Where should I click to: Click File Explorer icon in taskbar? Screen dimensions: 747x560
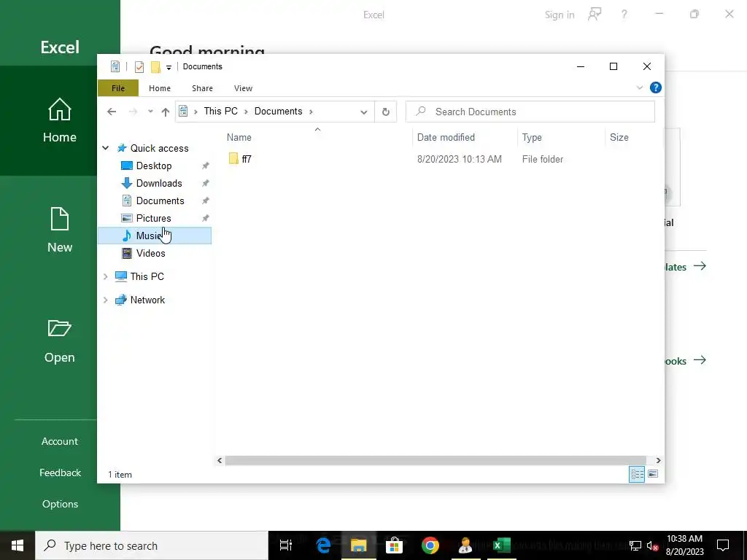pos(359,545)
